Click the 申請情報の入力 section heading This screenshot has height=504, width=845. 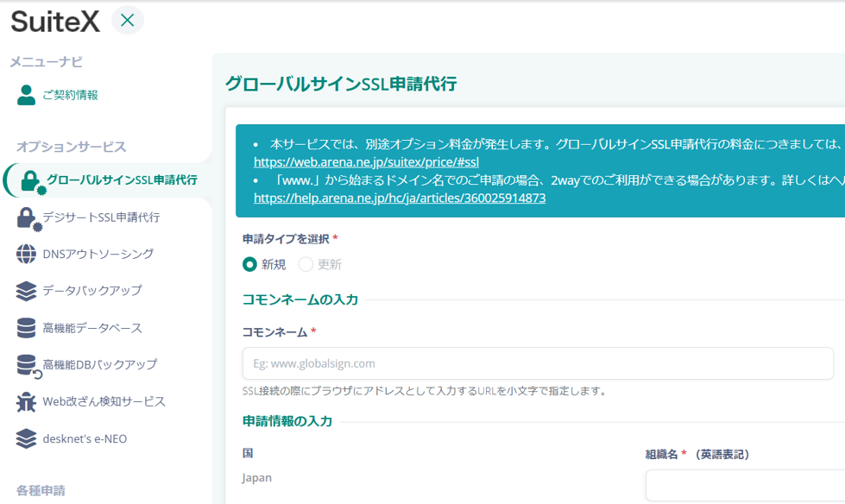287,421
